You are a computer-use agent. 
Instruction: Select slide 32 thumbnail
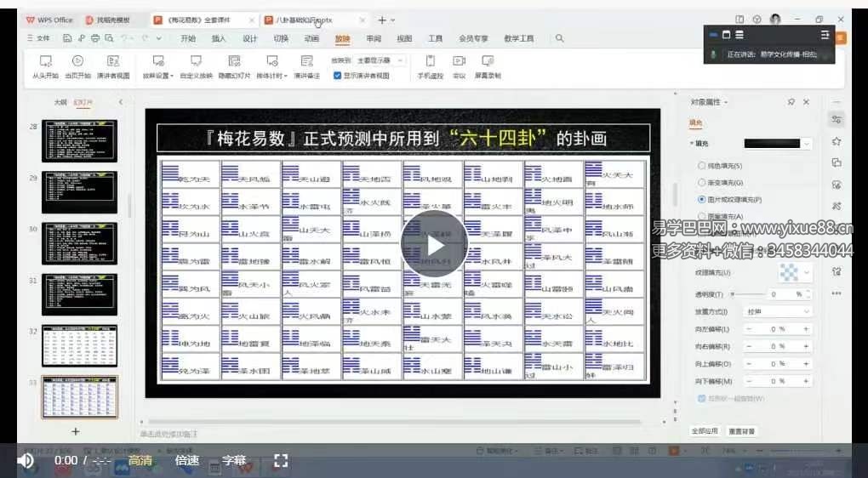click(x=79, y=345)
